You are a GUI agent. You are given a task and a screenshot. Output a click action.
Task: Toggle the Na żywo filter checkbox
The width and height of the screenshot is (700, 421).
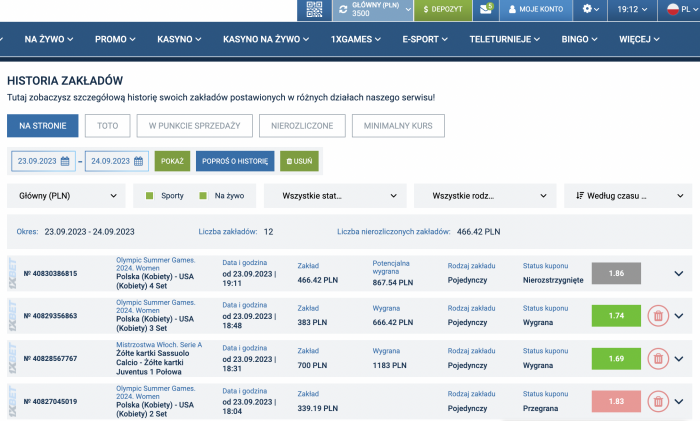pos(203,197)
